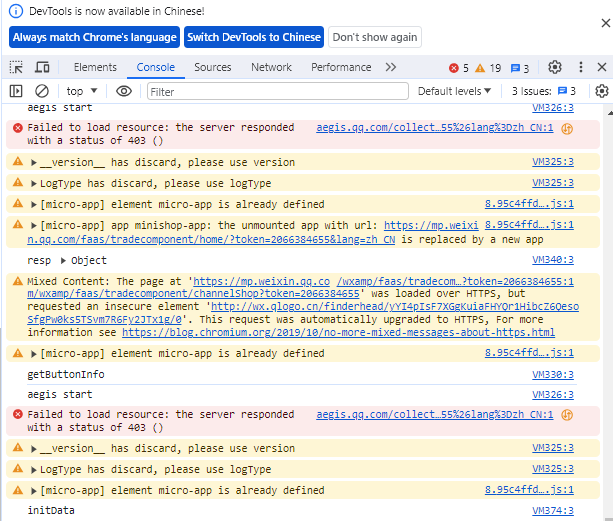Dismiss the language info bar with X
The height and width of the screenshot is (521, 613).
point(606,23)
